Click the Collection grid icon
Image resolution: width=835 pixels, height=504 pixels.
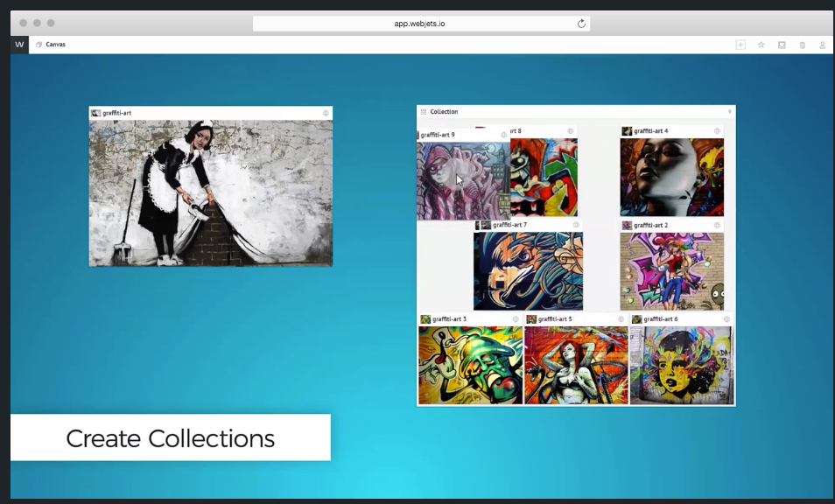pos(424,112)
